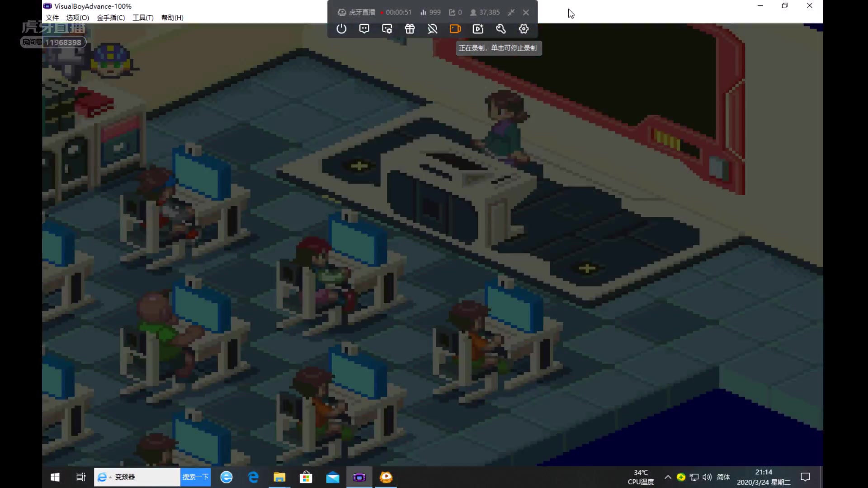The width and height of the screenshot is (868, 488).
Task: Stop recording with the orange camera icon
Action: (x=455, y=29)
